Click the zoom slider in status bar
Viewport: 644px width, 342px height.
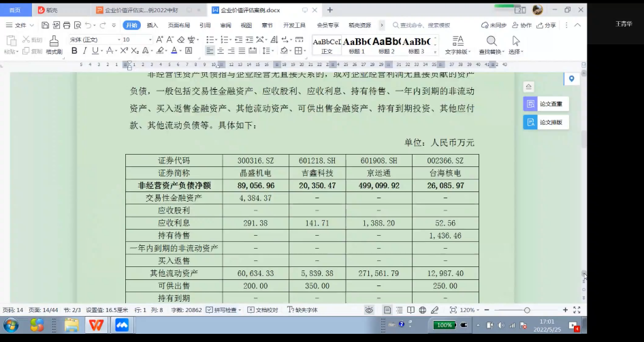click(x=527, y=310)
